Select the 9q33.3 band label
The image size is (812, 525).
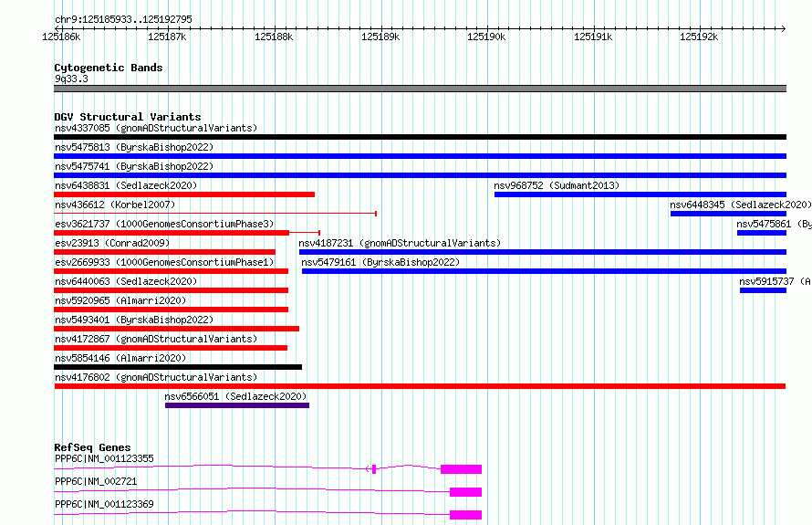point(71,79)
